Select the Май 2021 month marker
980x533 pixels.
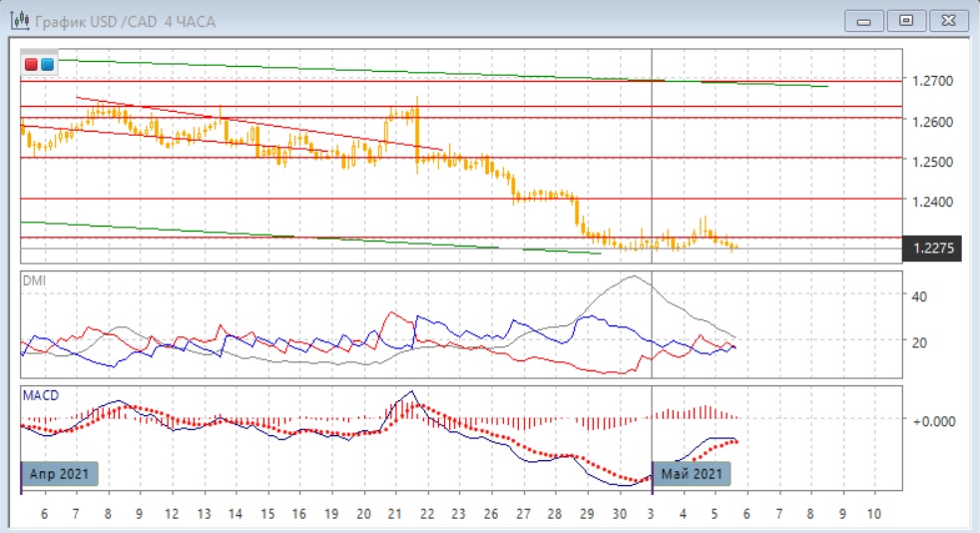click(x=692, y=474)
